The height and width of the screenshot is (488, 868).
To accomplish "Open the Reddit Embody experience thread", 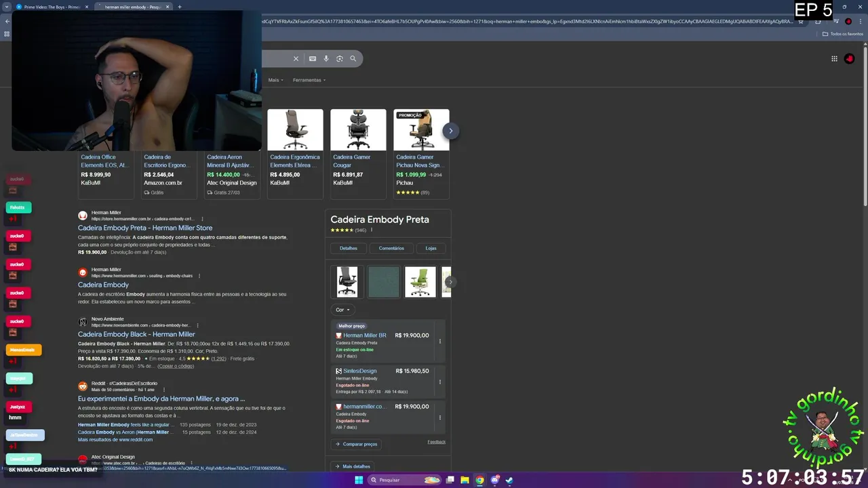I will (x=161, y=399).
